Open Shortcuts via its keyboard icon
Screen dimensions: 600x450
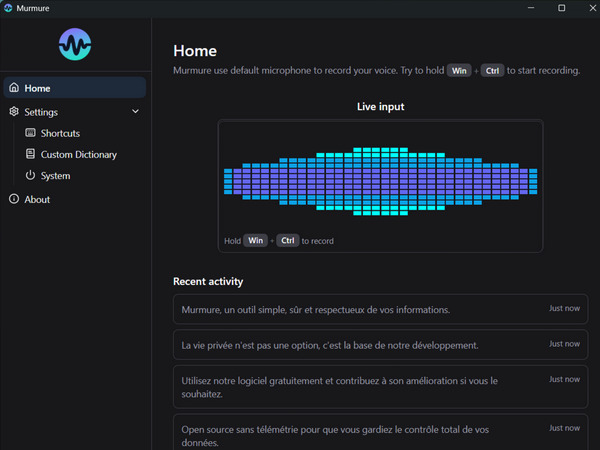pyautogui.click(x=31, y=133)
